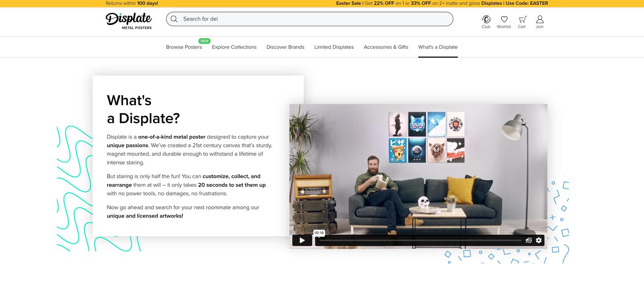Seek on the video progress bar

pyautogui.click(x=419, y=240)
